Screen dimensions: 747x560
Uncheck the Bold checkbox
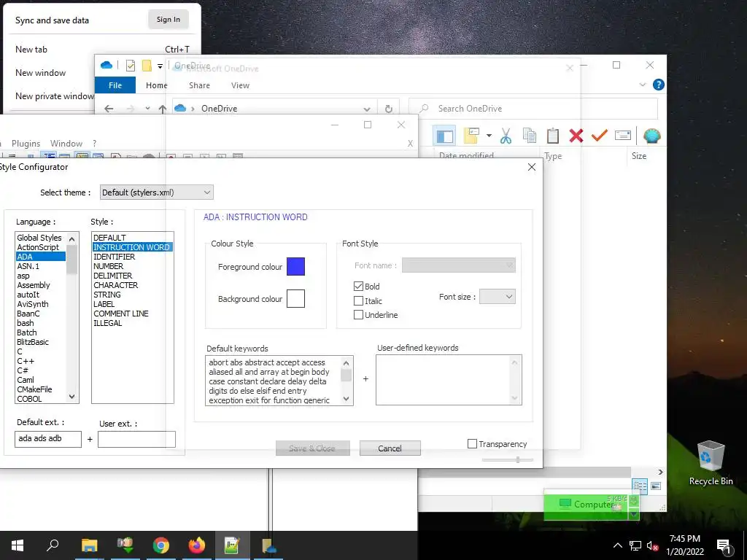358,286
